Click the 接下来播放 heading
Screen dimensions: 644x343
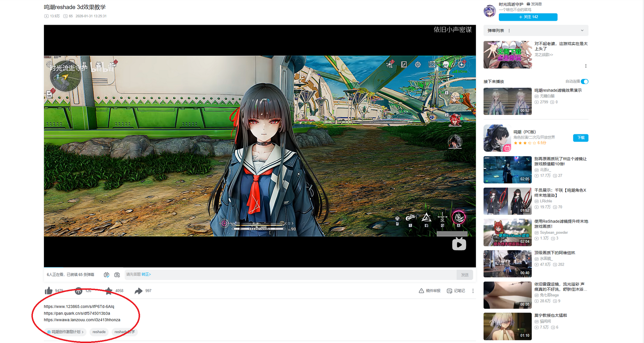pos(494,82)
